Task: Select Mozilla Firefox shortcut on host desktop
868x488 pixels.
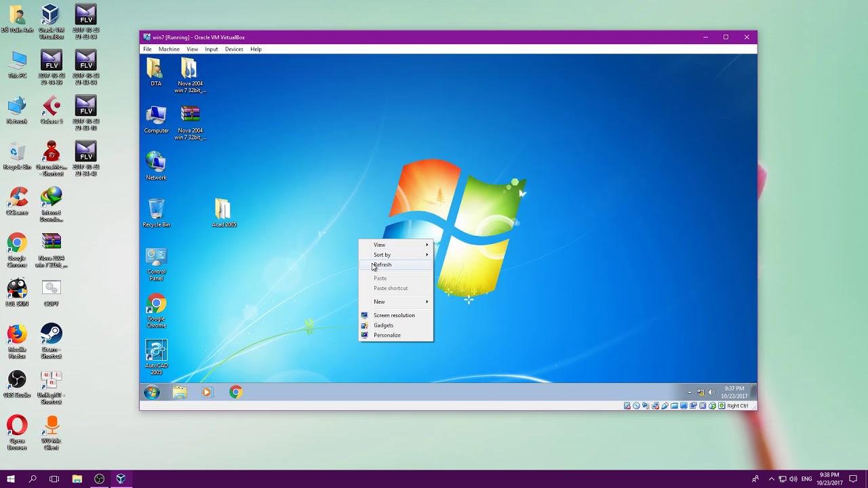Action: click(17, 342)
